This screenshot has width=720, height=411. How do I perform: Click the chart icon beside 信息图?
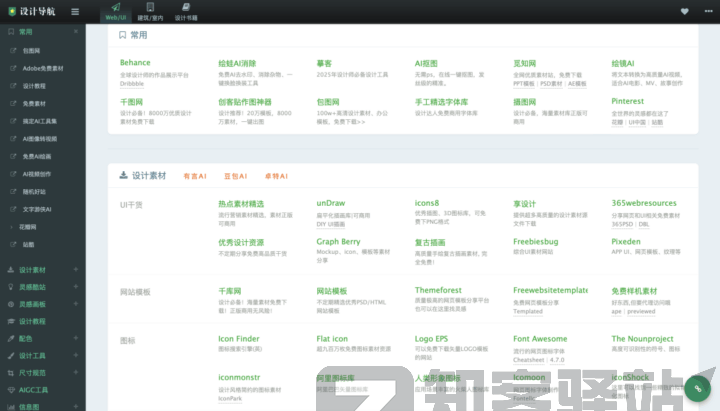coord(11,407)
